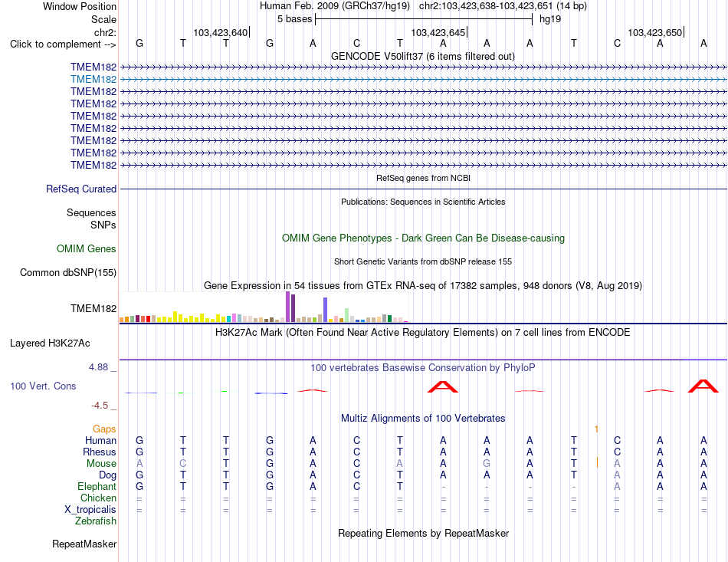Open 'Short Genetic Variants from dbSNP release 155'

(x=423, y=261)
